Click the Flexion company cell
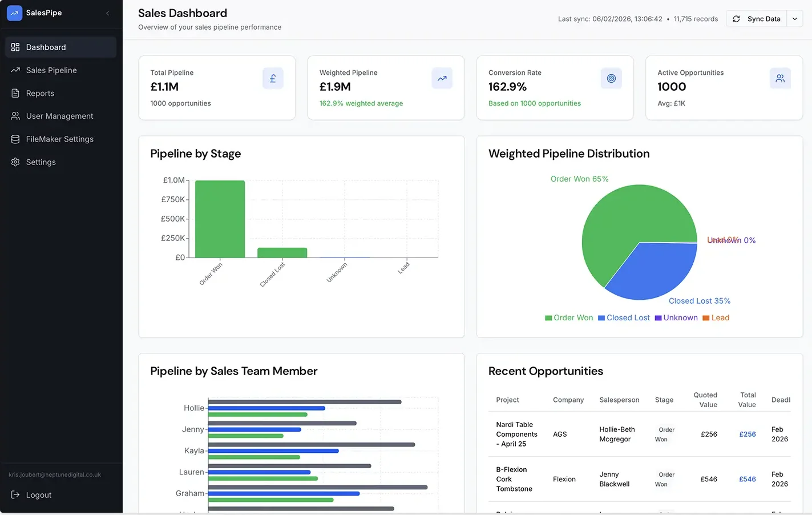The image size is (812, 515). pyautogui.click(x=564, y=480)
